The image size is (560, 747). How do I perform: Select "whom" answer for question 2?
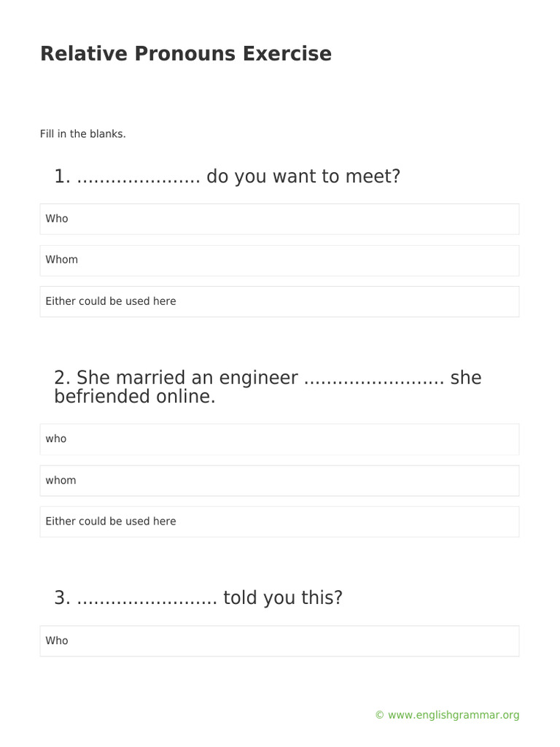279,481
